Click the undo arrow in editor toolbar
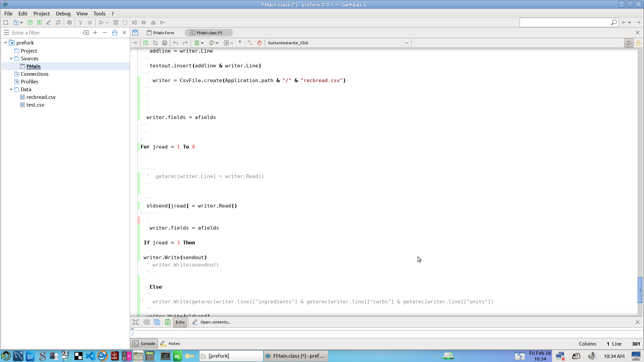 (x=176, y=43)
